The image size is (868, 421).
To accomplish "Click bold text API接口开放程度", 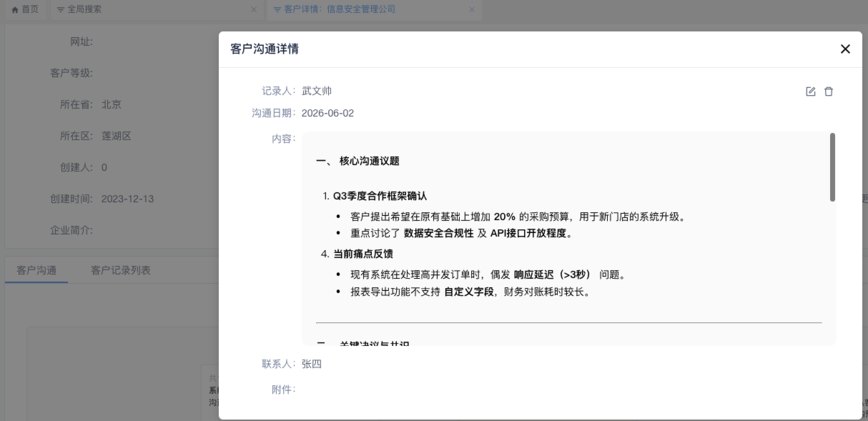I will 528,233.
